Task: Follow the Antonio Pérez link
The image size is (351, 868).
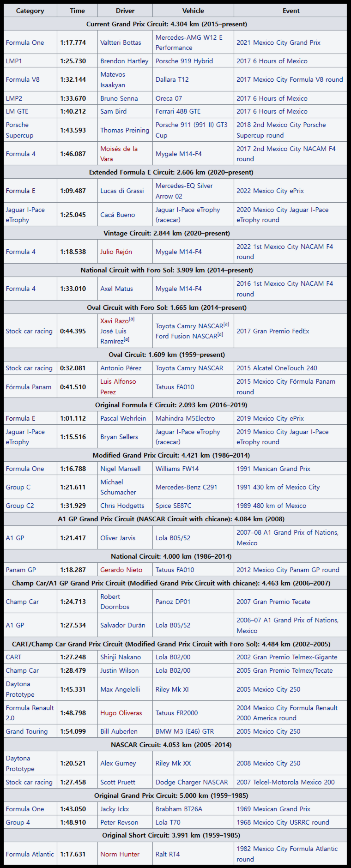Action: [121, 368]
